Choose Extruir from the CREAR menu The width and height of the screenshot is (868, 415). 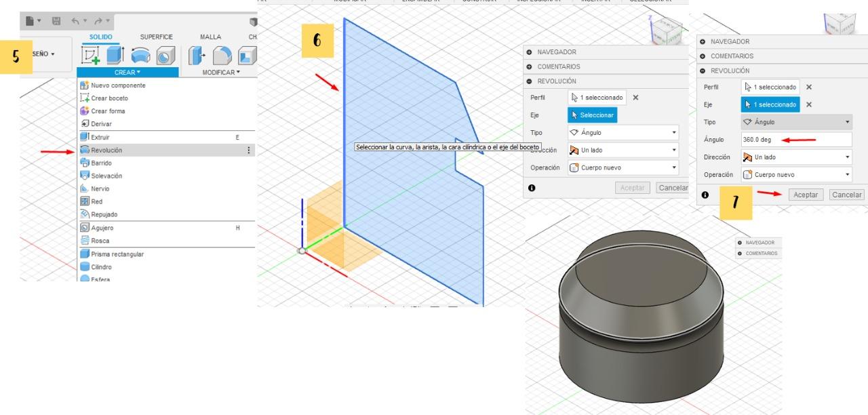pyautogui.click(x=166, y=137)
